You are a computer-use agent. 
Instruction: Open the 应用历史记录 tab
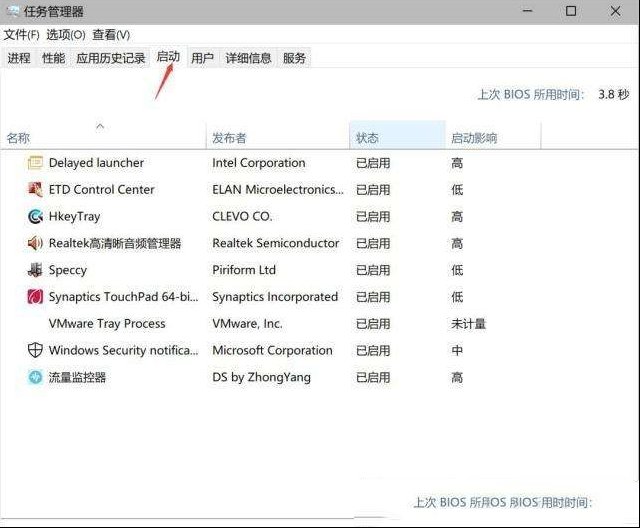point(111,58)
